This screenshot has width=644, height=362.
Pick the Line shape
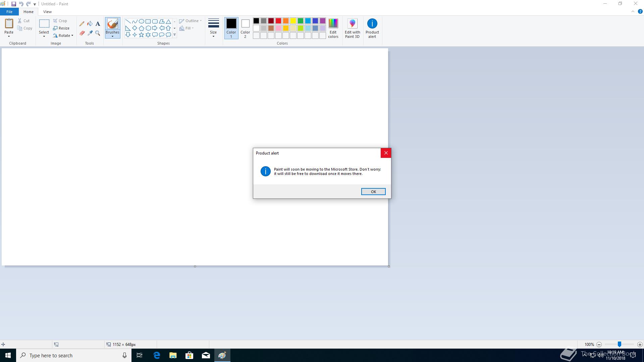128,21
